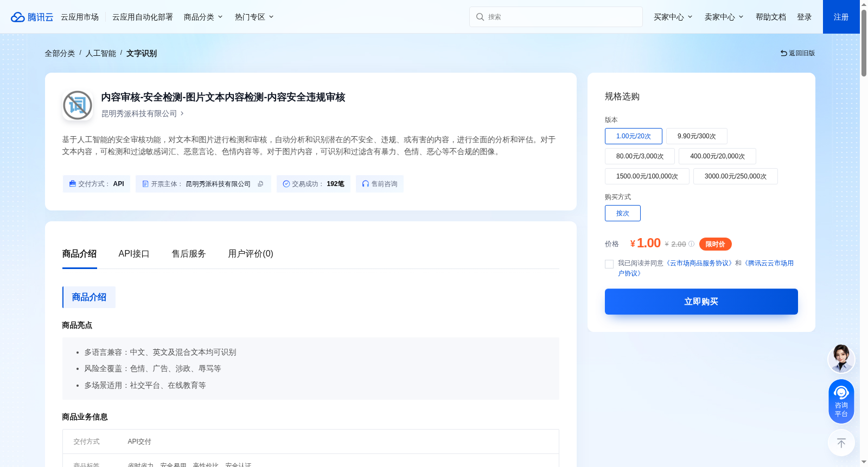Open the virtual assistant avatar
The height and width of the screenshot is (467, 868).
click(841, 359)
